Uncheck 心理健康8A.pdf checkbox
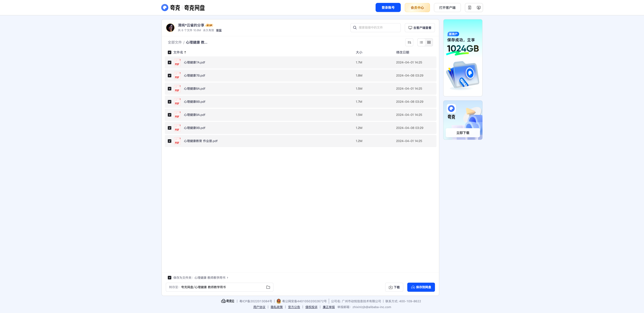 (x=170, y=89)
